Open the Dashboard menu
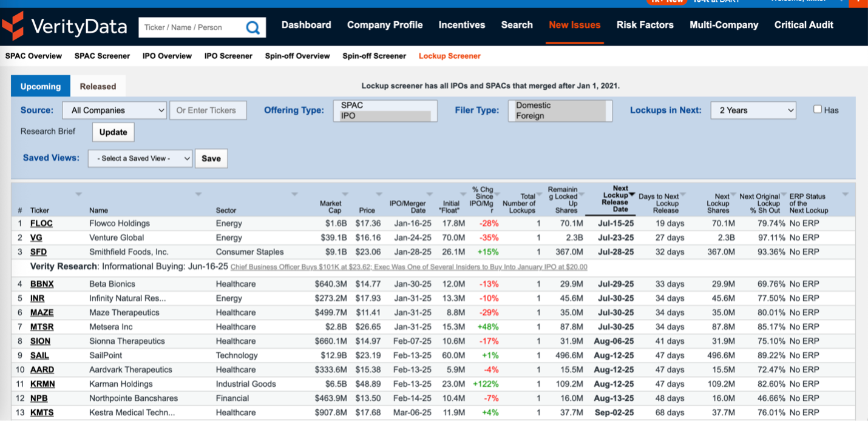868x422 pixels. pos(307,25)
